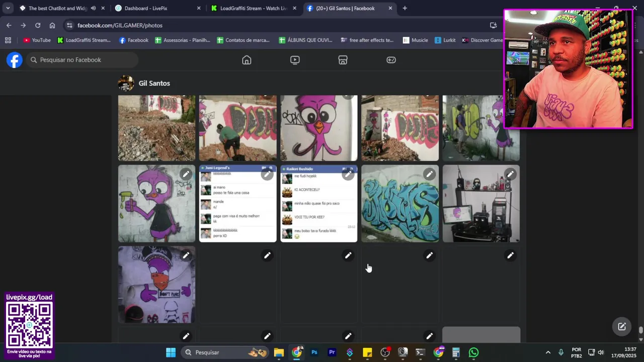Open the Musicle bookmark
This screenshot has height=362, width=644.
click(x=415, y=40)
